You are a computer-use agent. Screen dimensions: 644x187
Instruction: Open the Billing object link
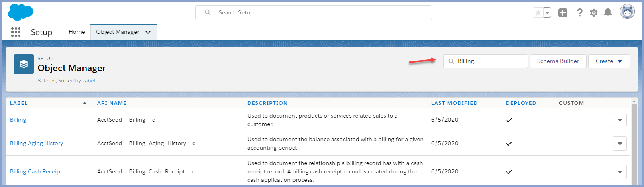18,120
